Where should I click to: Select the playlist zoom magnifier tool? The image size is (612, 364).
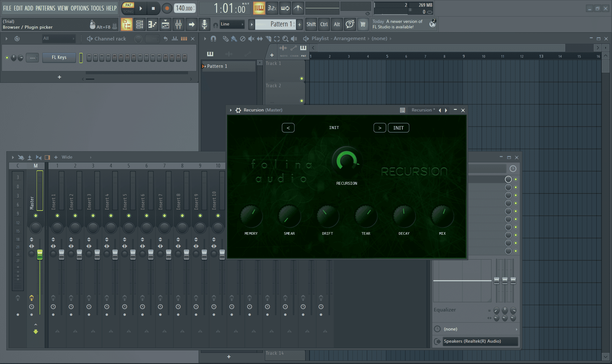click(x=285, y=39)
